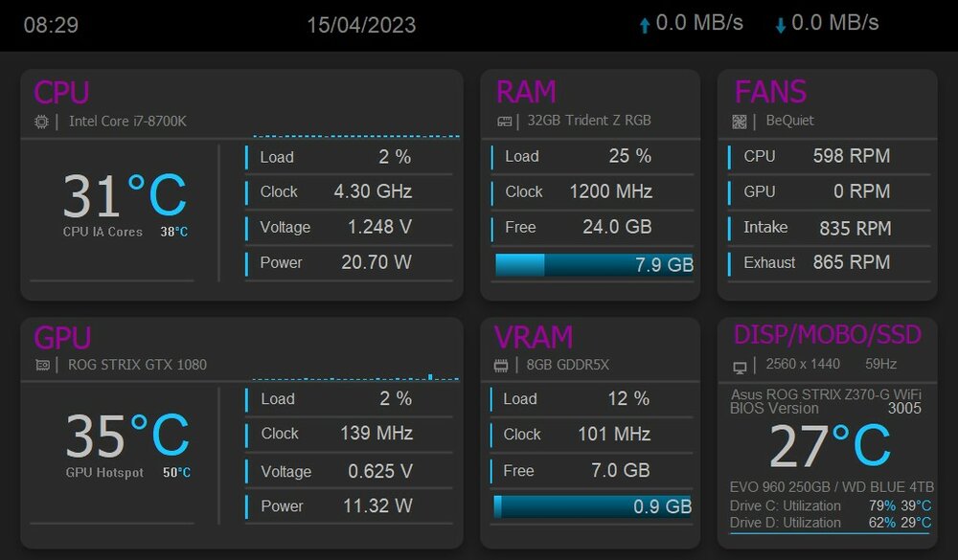958x560 pixels.
Task: Click the 08:29 clock in the top bar
Action: (x=51, y=25)
